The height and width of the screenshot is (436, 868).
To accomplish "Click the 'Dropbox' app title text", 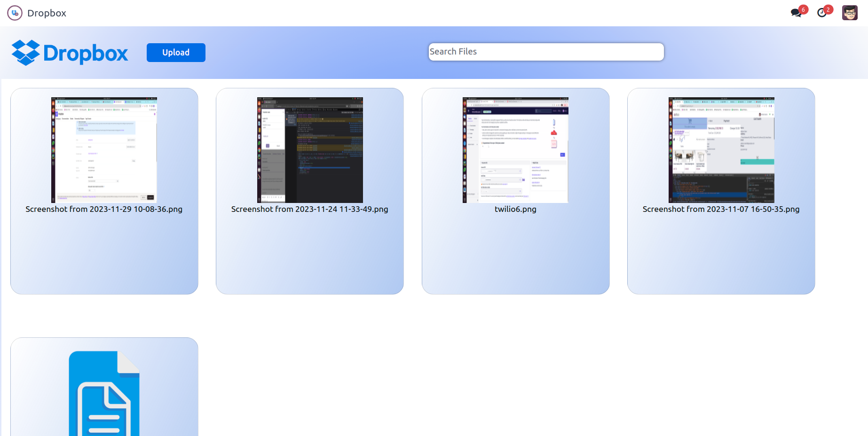I will 47,13.
